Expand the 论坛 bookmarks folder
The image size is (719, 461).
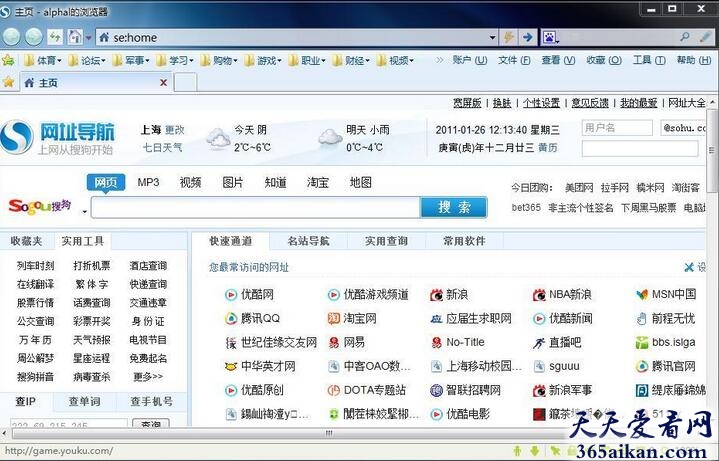(x=86, y=60)
